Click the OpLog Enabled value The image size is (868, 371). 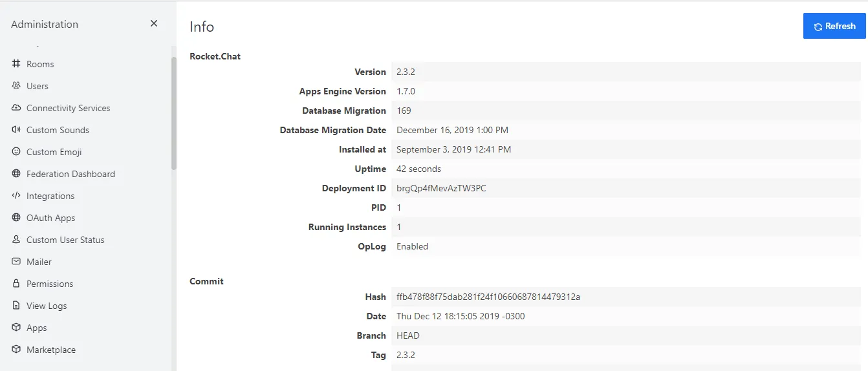412,246
